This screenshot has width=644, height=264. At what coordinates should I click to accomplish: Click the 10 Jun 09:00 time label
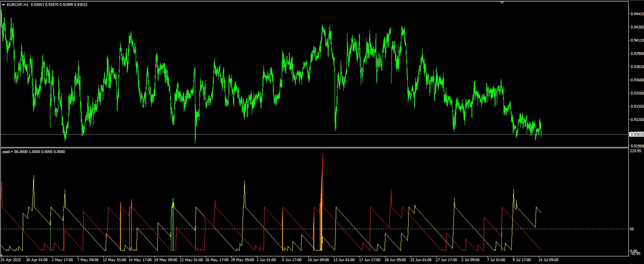[x=319, y=260]
